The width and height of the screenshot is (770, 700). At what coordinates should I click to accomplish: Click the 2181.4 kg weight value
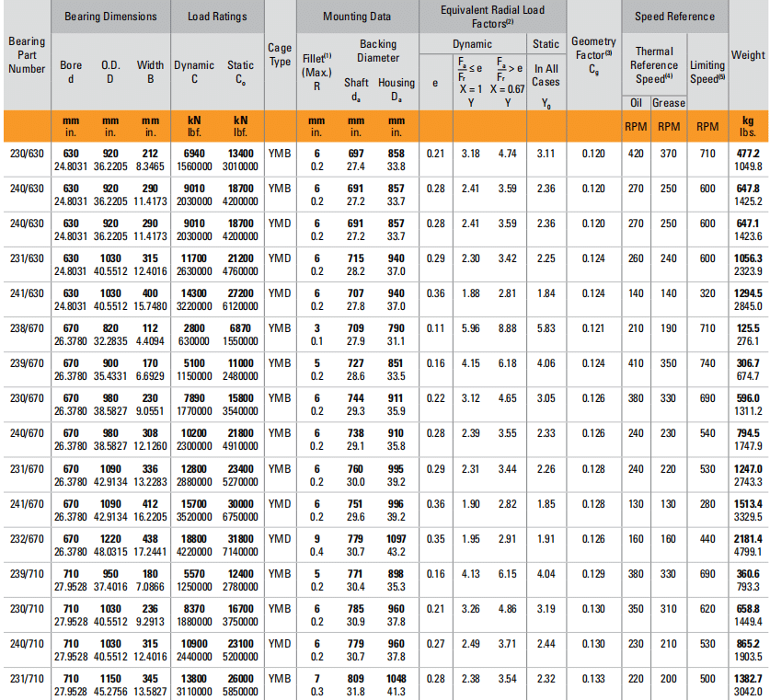click(745, 538)
